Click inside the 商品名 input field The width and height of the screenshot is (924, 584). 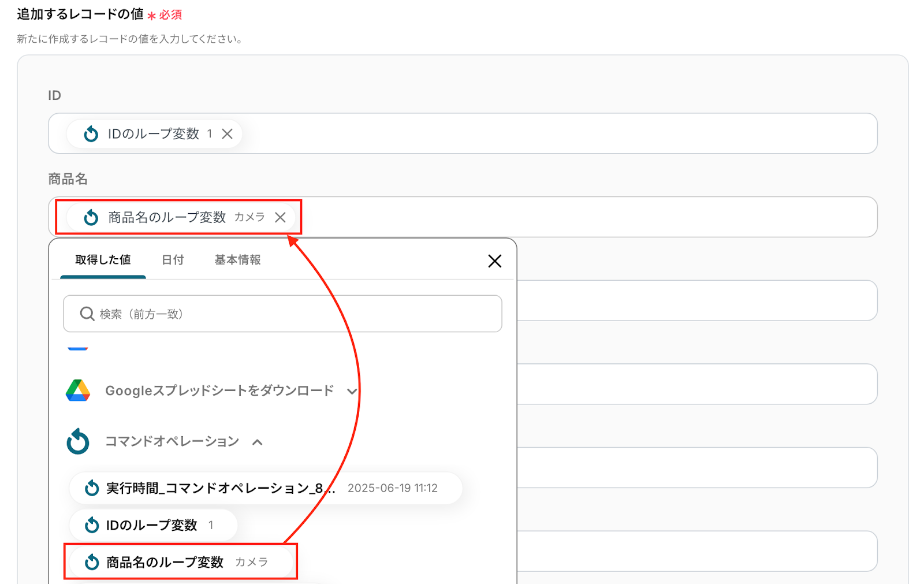click(x=463, y=217)
